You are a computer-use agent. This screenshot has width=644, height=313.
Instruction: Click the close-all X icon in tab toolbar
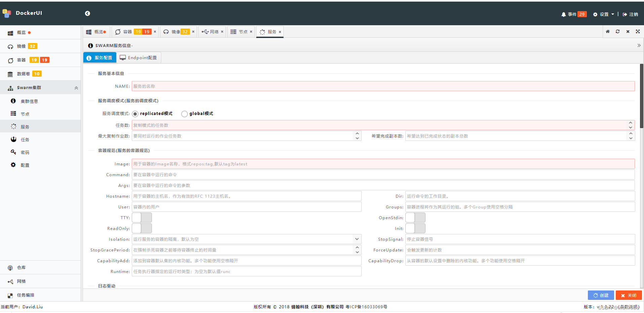[x=628, y=32]
